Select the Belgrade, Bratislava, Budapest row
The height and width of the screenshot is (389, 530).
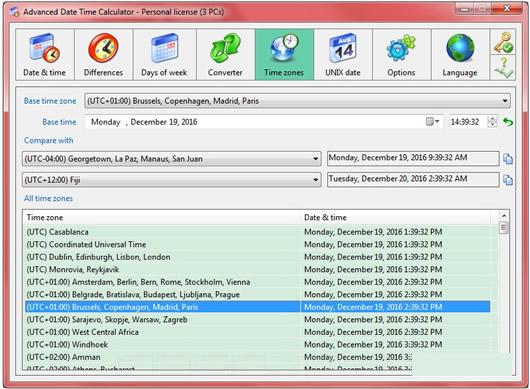tap(257, 294)
